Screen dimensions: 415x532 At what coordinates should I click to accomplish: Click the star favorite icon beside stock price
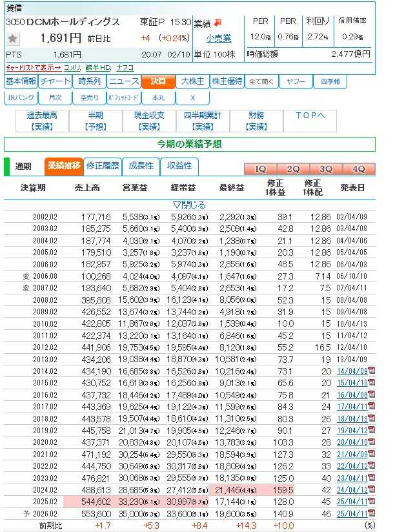coord(12,39)
